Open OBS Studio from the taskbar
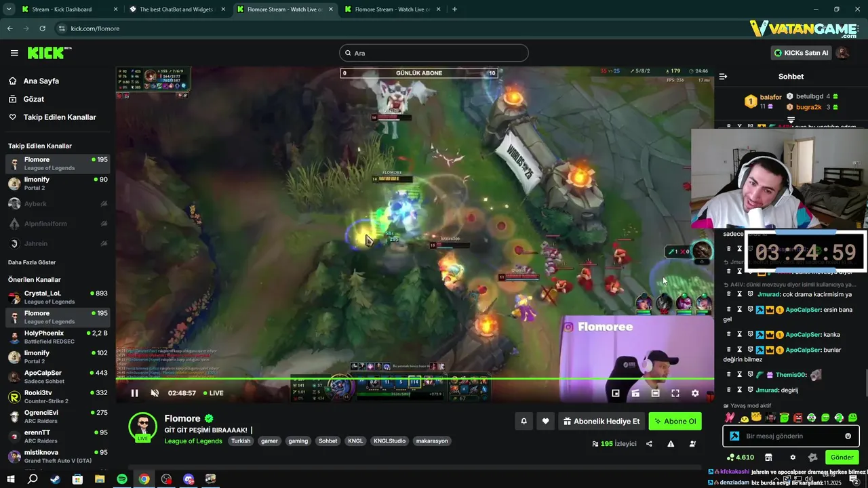 pyautogui.click(x=166, y=479)
